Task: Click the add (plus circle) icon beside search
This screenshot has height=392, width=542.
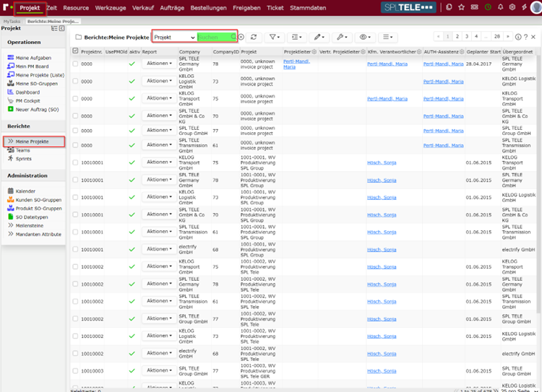Action: (x=241, y=37)
